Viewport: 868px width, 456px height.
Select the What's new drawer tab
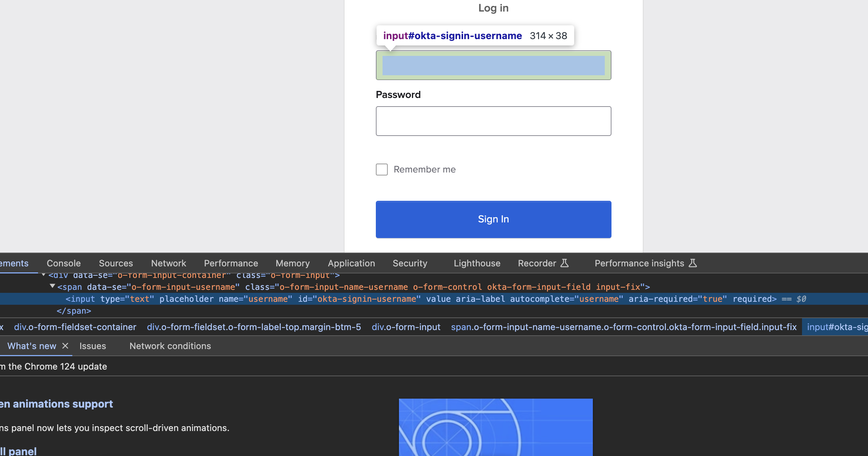pyautogui.click(x=32, y=346)
